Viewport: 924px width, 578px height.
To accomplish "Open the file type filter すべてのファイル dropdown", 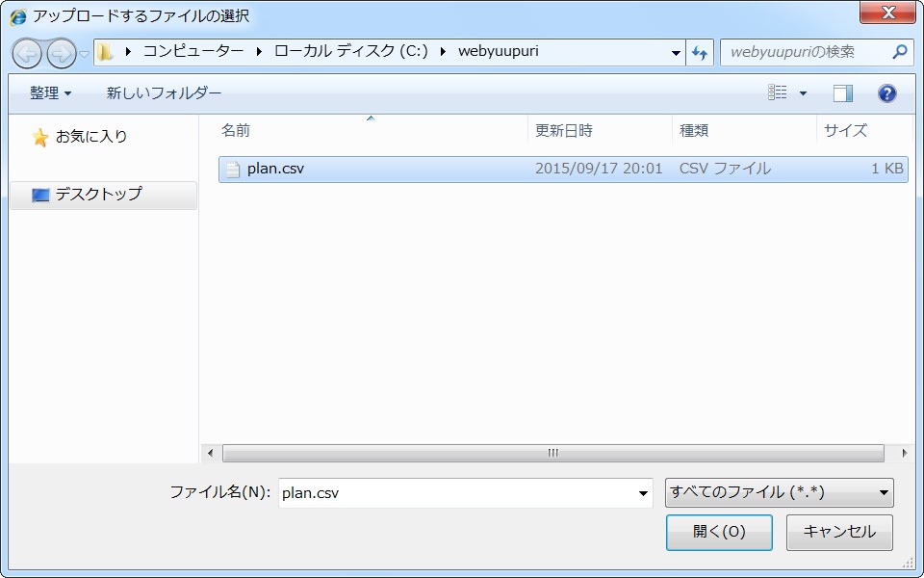I will [x=779, y=493].
